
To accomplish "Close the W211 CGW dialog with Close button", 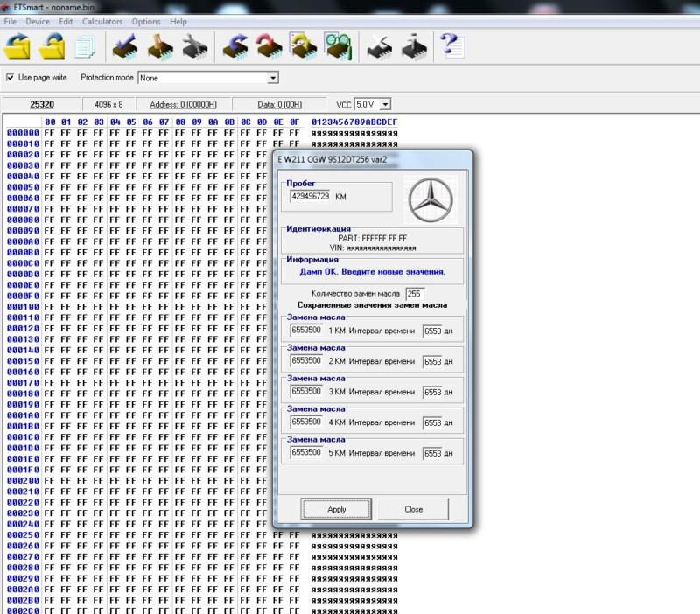I will point(414,509).
